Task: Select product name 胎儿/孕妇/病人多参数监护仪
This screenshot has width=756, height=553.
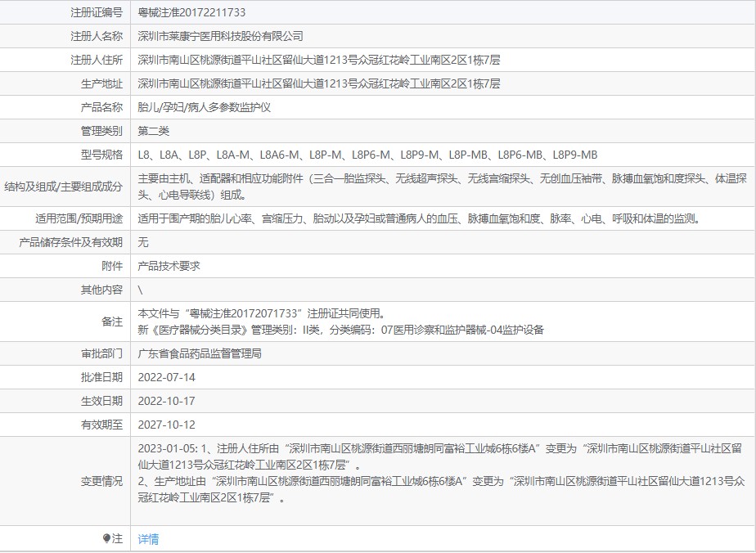Action: (205, 107)
